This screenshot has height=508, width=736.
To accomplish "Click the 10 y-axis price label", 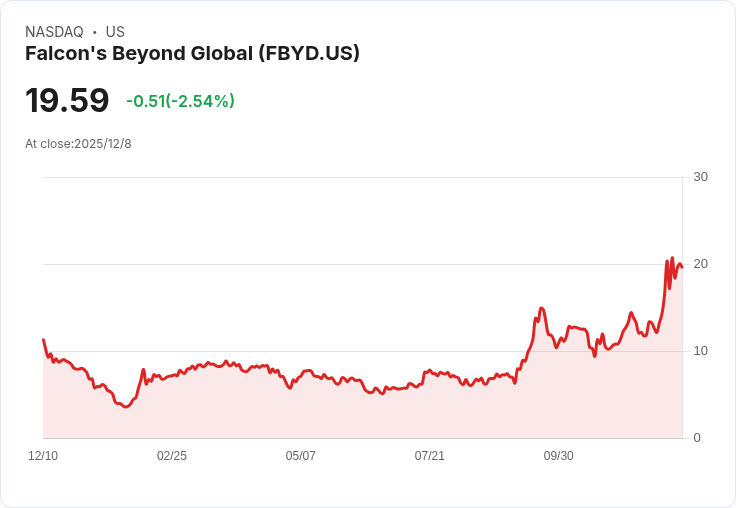I will tap(700, 351).
